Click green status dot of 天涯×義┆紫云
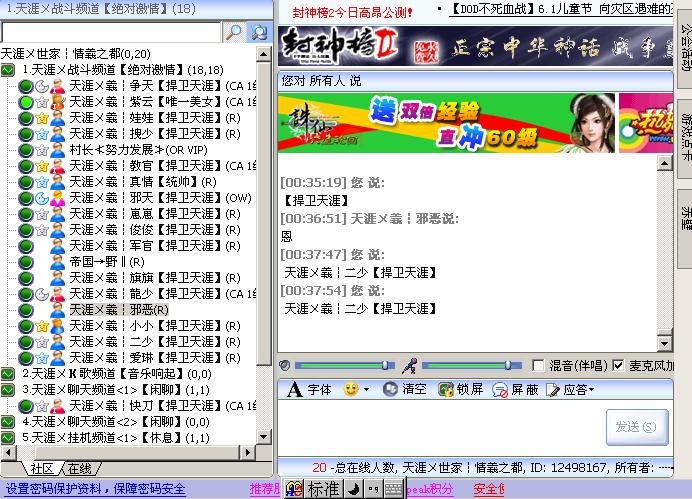 pyautogui.click(x=26, y=102)
